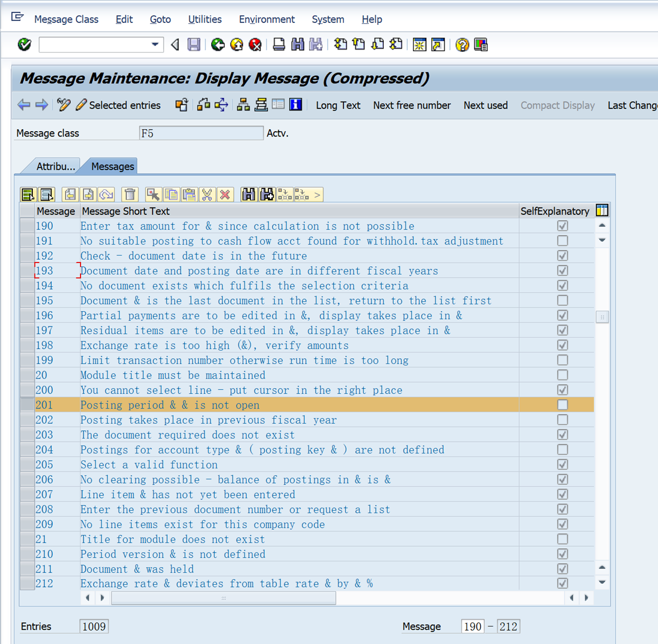Open the blue Information icon
Screen dimensions: 658x644
tap(295, 105)
